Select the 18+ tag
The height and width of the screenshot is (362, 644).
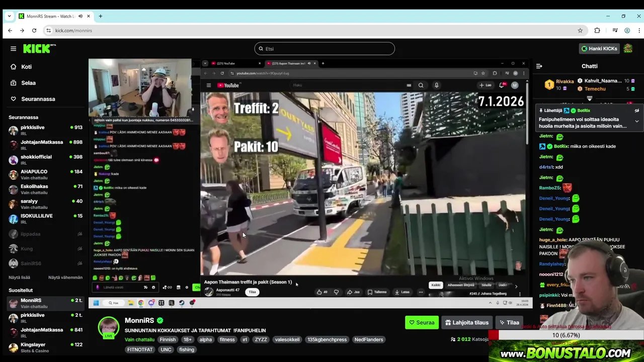(x=187, y=340)
